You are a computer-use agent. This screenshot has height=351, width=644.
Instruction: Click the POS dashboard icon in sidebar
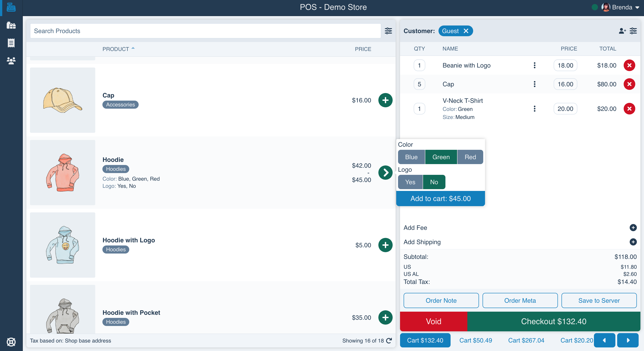point(11,7)
